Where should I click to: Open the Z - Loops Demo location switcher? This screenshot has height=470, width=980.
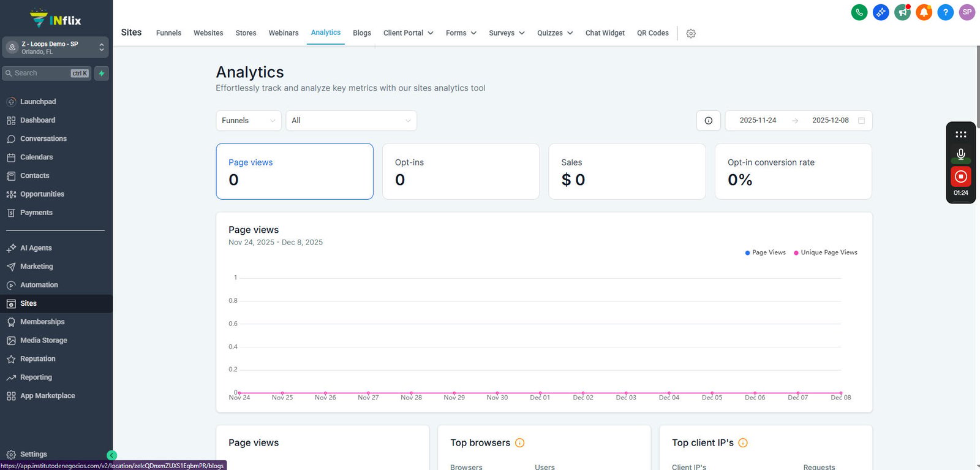(55, 48)
